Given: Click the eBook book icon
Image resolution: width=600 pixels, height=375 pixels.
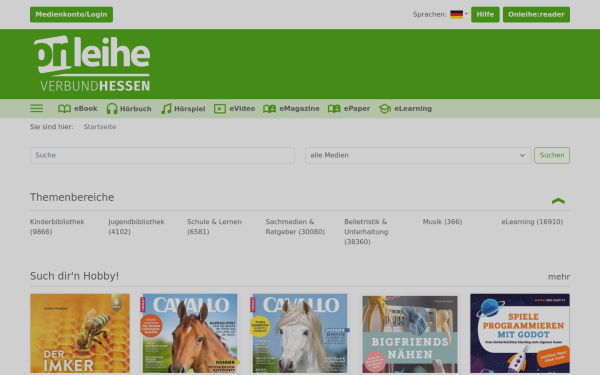Looking at the screenshot, I should tap(64, 109).
